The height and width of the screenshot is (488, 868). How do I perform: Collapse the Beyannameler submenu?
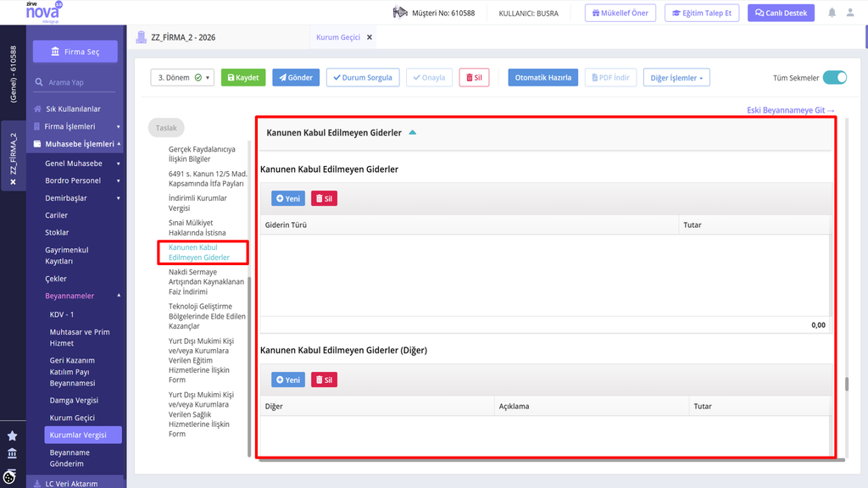(119, 296)
